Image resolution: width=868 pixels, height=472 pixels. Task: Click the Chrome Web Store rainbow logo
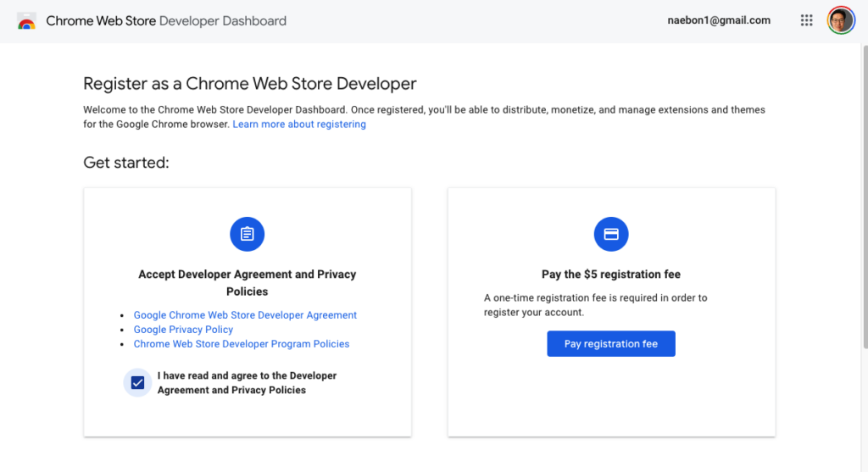pyautogui.click(x=26, y=21)
